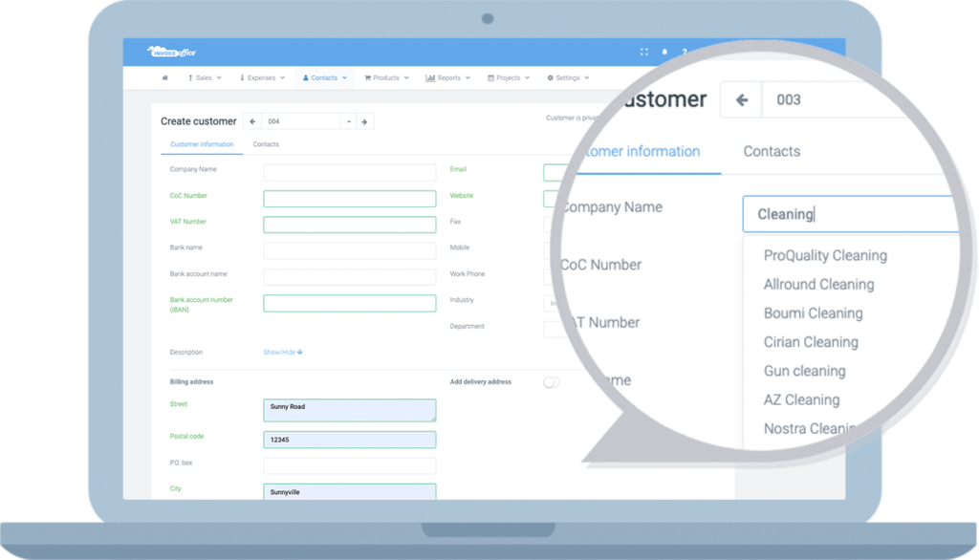Click the fullscreen icon in top header
The width and height of the screenshot is (979, 560).
click(643, 52)
